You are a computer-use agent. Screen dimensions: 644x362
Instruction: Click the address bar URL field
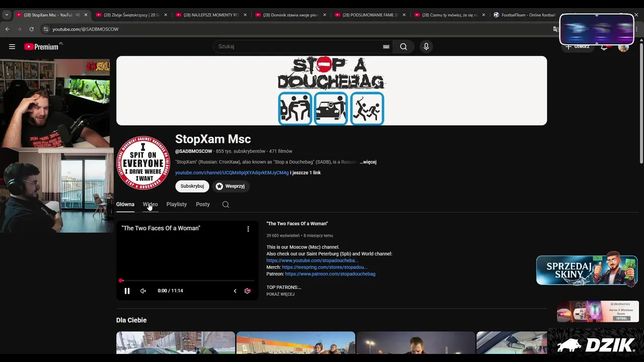coord(297,29)
